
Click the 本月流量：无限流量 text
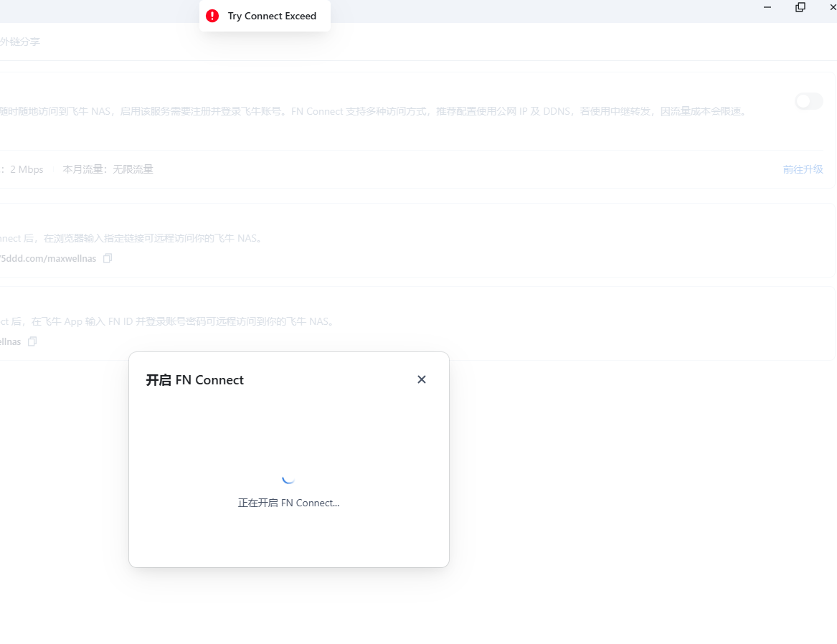(108, 169)
